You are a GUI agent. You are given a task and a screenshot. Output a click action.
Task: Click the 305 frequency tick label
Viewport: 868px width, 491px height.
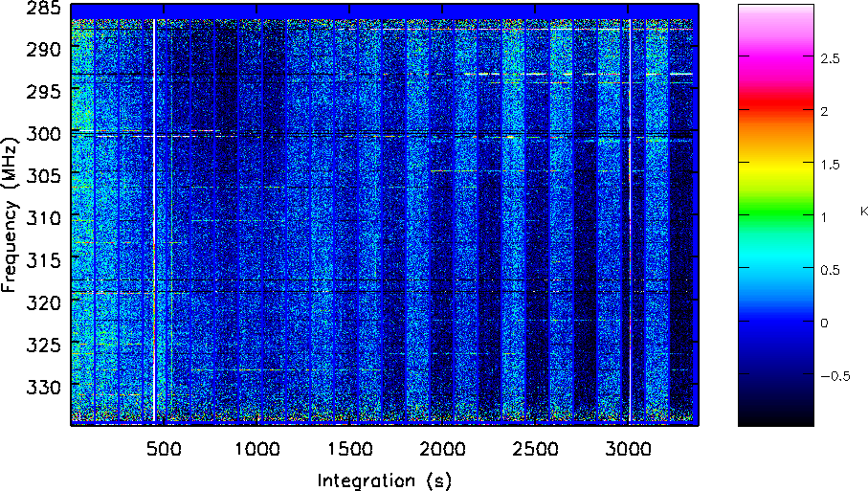pyautogui.click(x=44, y=175)
